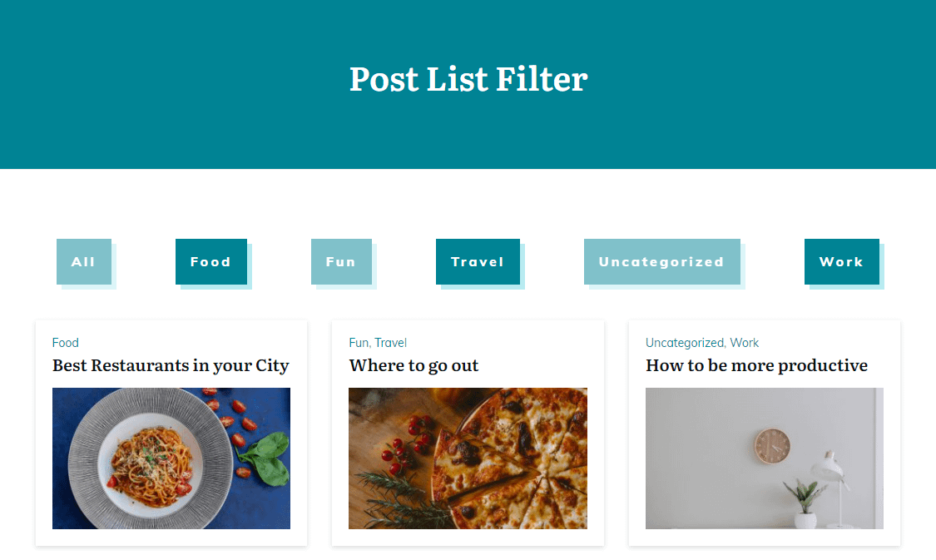Click the spaghetti plate thumbnail image
The image size is (936, 560).
point(171,458)
